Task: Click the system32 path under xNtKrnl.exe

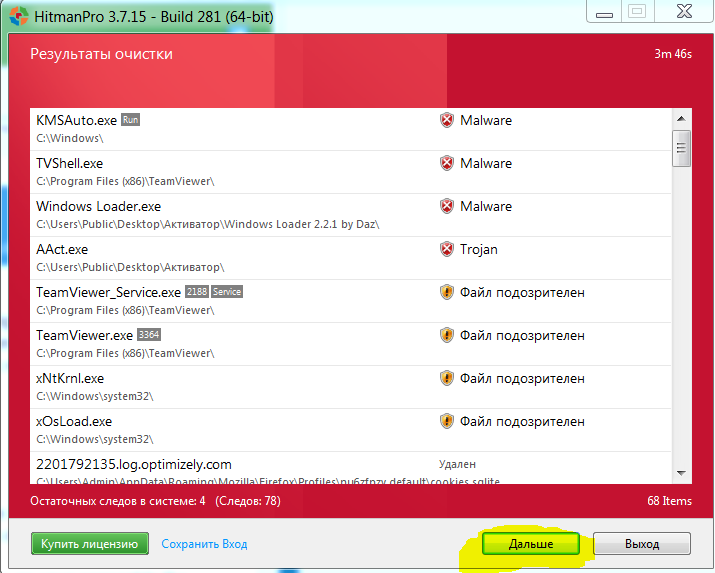Action: pyautogui.click(x=95, y=396)
